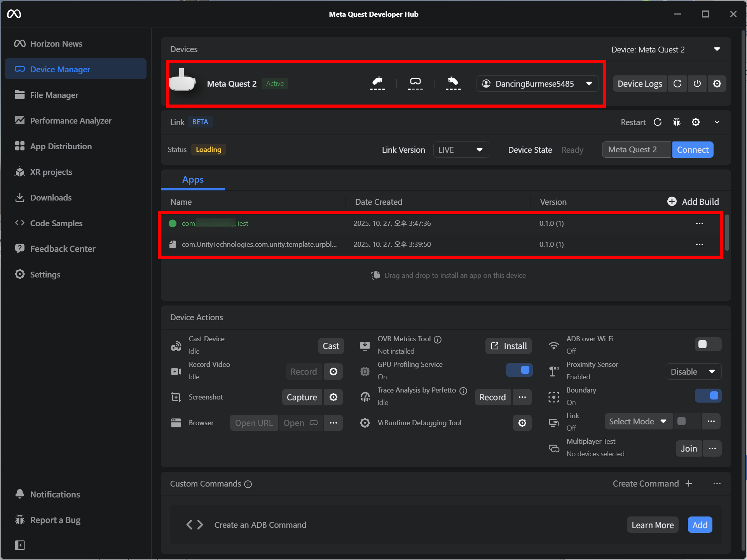The width and height of the screenshot is (747, 560).
Task: Open the DancingBurmese5485 user dropdown
Action: [x=538, y=84]
